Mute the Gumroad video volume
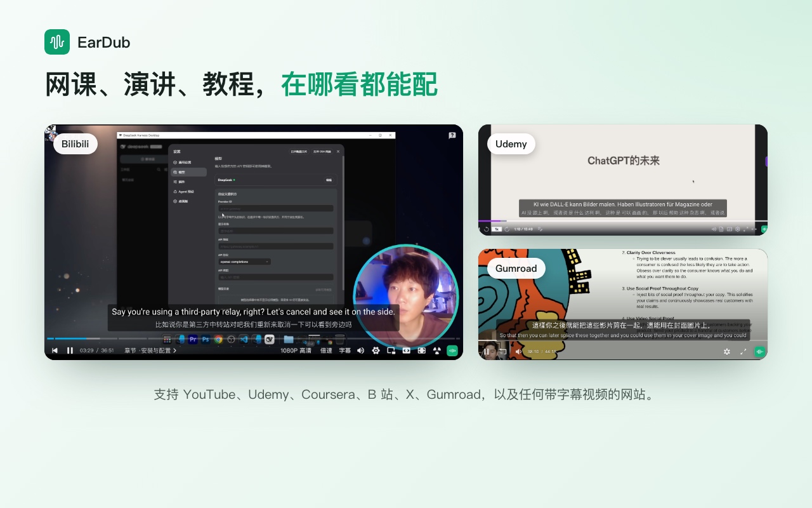 click(518, 351)
